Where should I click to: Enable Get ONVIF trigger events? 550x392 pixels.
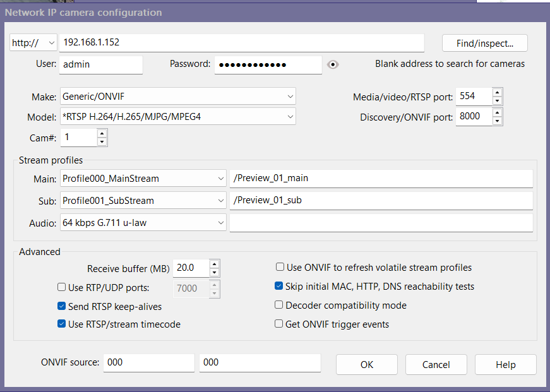pyautogui.click(x=279, y=324)
